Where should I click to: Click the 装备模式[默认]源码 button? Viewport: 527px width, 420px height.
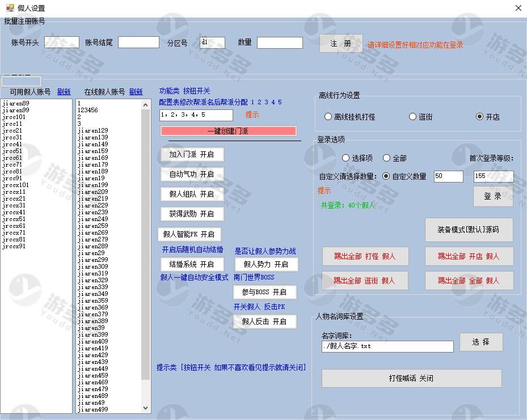pyautogui.click(x=469, y=230)
